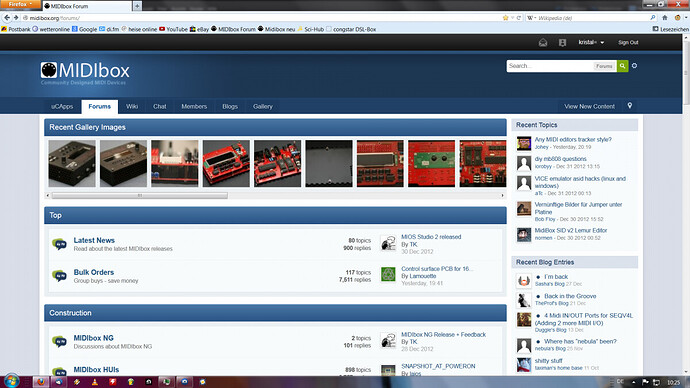
Task: Click the taskbar clock 10:25
Action: (673, 382)
